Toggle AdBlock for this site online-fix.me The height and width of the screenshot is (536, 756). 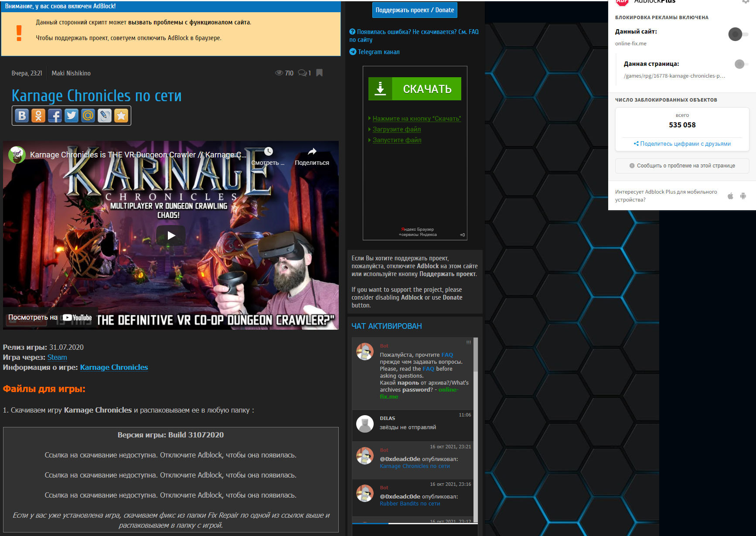click(x=738, y=34)
